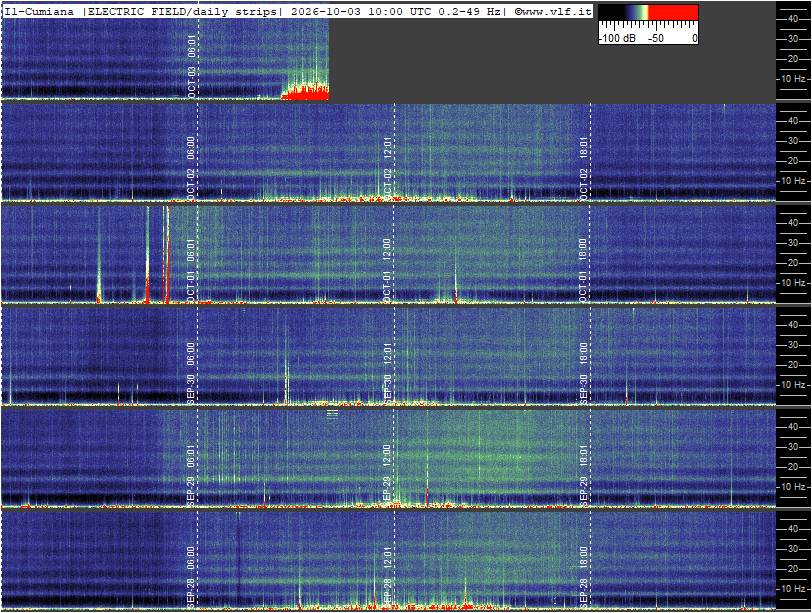Select the SEP-30 06:00 time marker label
The width and height of the screenshot is (812, 613).
point(192,373)
